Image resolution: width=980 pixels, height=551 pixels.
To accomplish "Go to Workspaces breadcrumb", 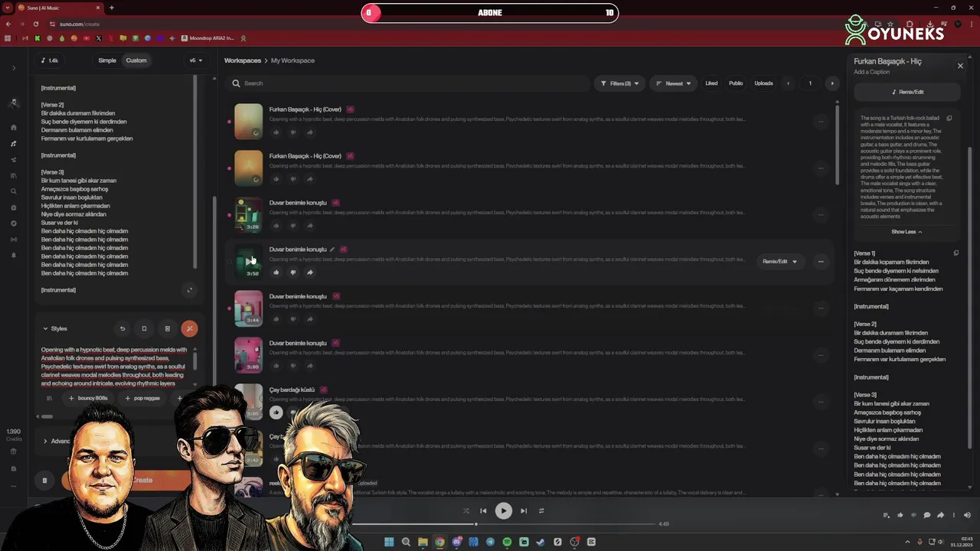I will [242, 60].
